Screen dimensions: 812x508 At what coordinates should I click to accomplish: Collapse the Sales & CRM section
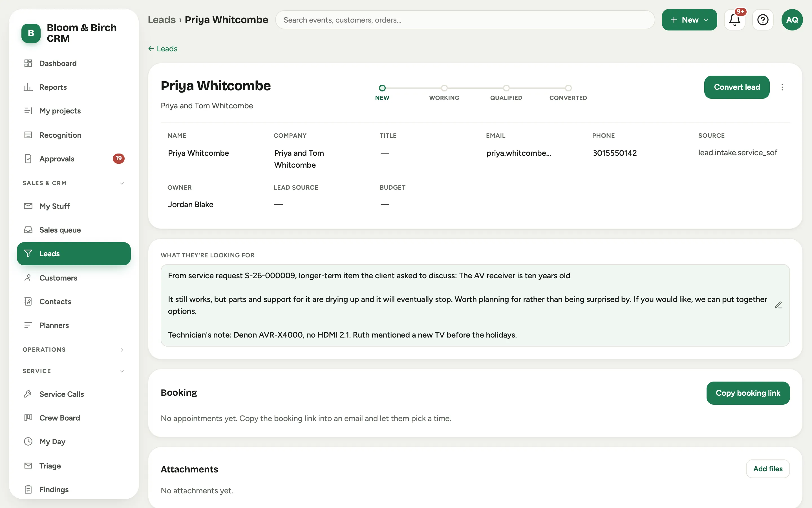74,183
